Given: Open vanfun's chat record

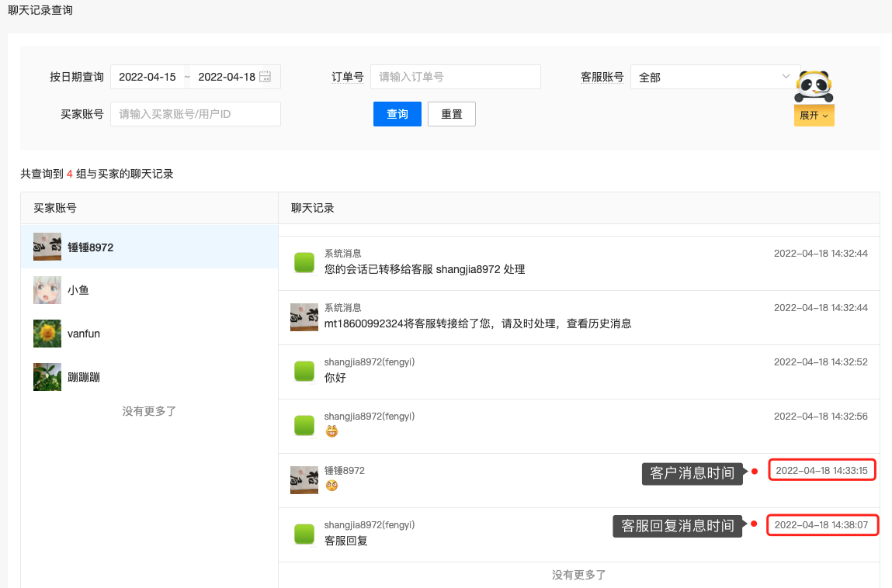Looking at the screenshot, I should (149, 334).
